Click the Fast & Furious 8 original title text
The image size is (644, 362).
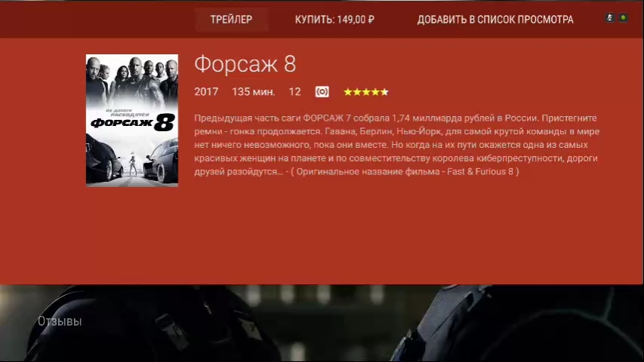(x=480, y=171)
